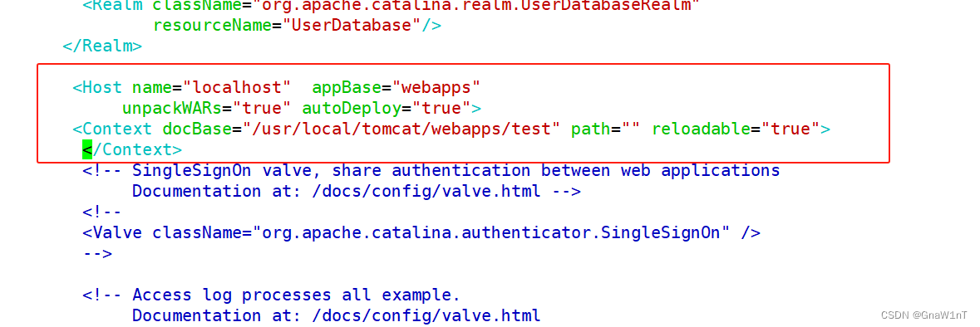Click the 'SingleSignOn valve, share authentication' comment line
Screen dimensions: 980x327
coord(431,170)
